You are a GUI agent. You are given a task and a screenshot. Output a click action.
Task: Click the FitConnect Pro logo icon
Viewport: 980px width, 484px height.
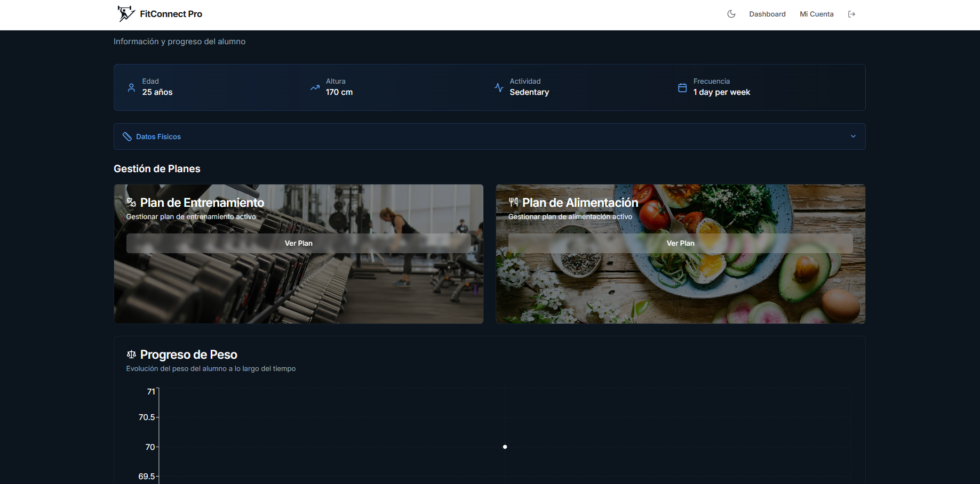pyautogui.click(x=125, y=14)
